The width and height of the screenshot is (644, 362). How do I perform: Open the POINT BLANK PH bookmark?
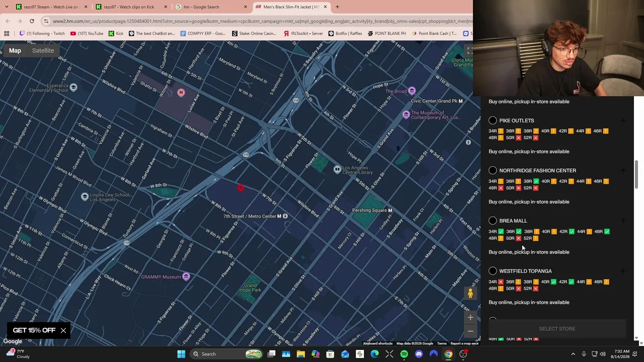click(386, 34)
